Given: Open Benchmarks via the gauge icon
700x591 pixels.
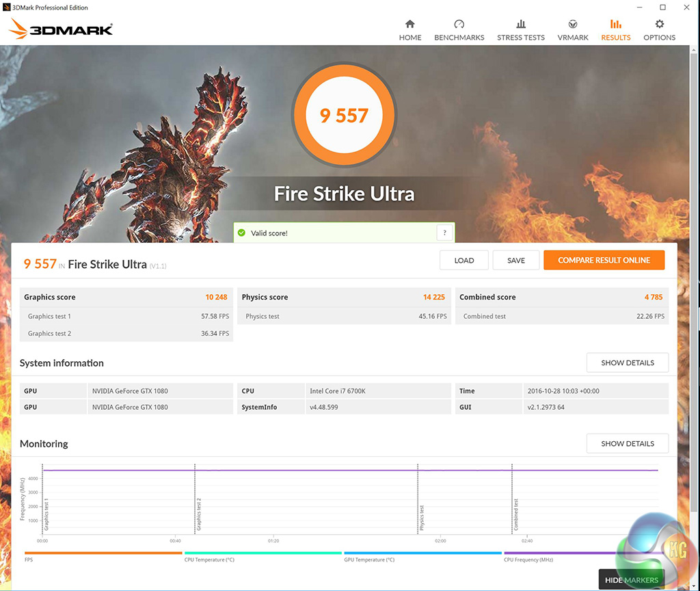Looking at the screenshot, I should 459,24.
